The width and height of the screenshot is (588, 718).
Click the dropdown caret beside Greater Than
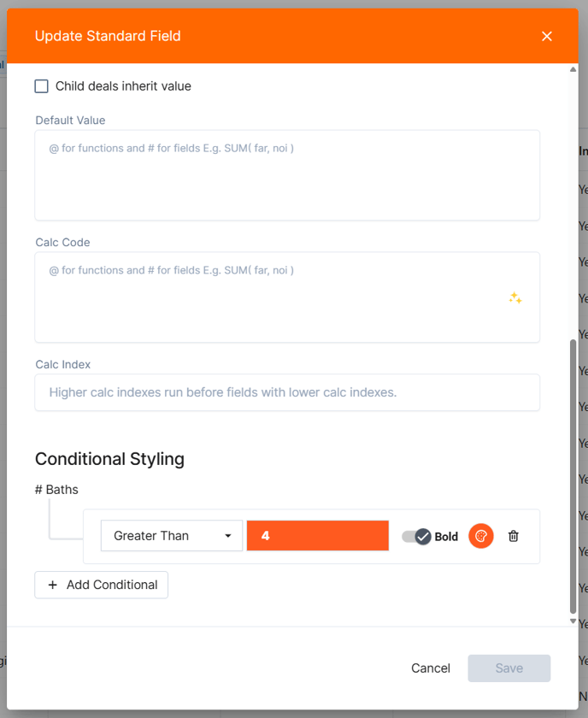(x=227, y=536)
